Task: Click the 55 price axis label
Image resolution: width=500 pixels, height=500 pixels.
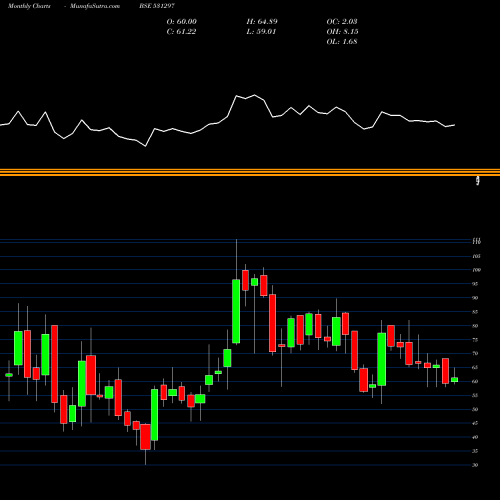Action: (x=475, y=395)
